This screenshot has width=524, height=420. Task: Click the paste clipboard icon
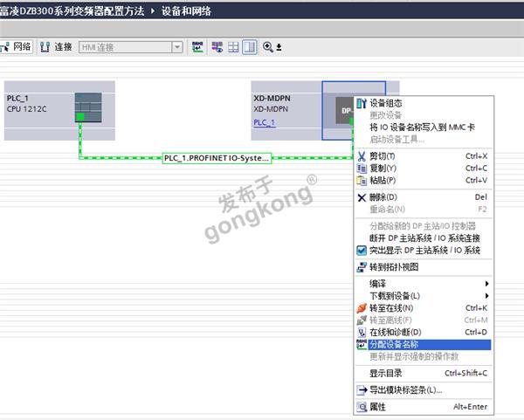tap(362, 181)
